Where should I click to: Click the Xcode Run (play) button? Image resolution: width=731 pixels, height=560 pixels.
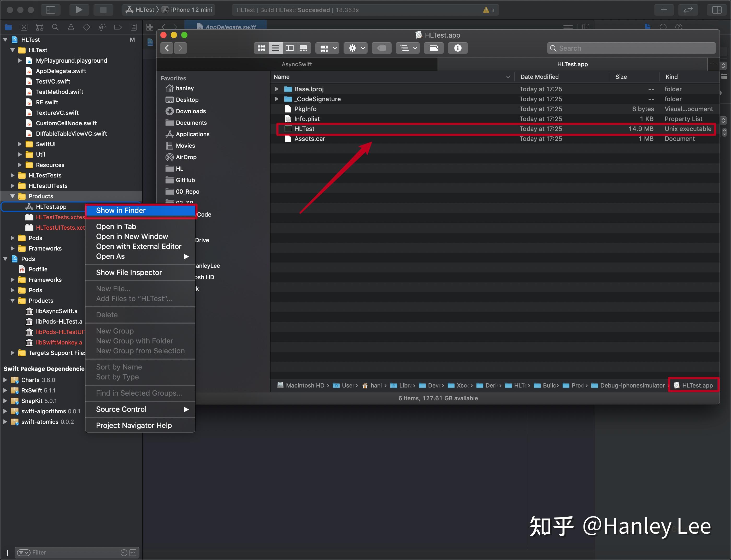click(x=78, y=10)
